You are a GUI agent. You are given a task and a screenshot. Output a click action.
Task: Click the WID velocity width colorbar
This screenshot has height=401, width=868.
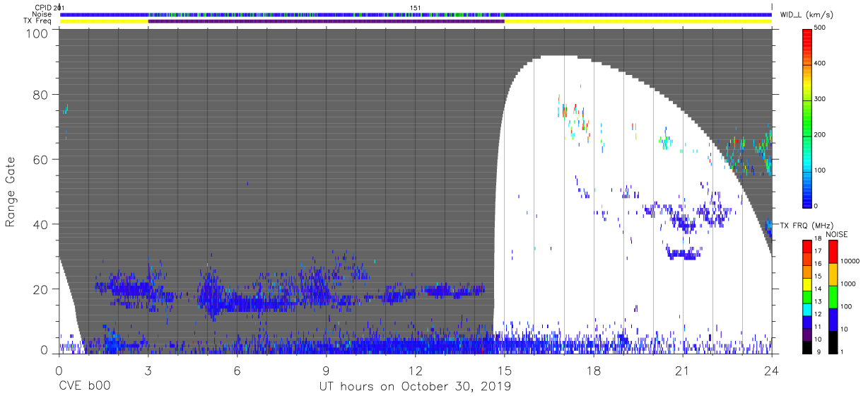(808, 117)
